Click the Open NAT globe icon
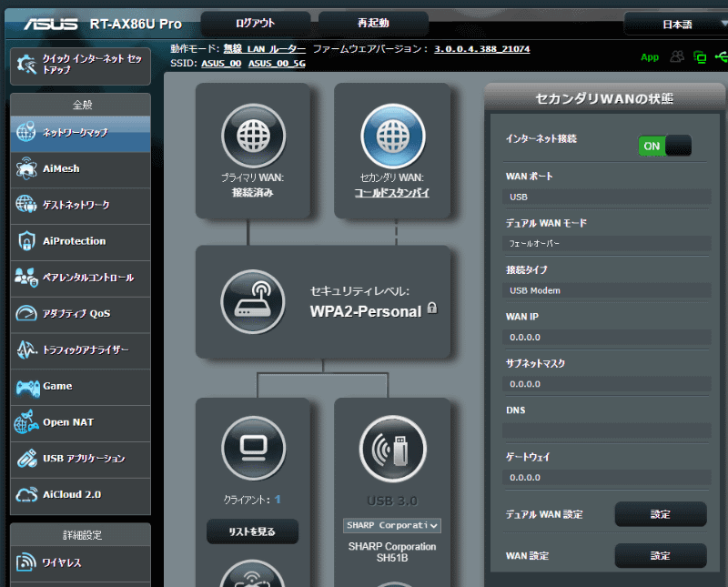 (x=26, y=421)
